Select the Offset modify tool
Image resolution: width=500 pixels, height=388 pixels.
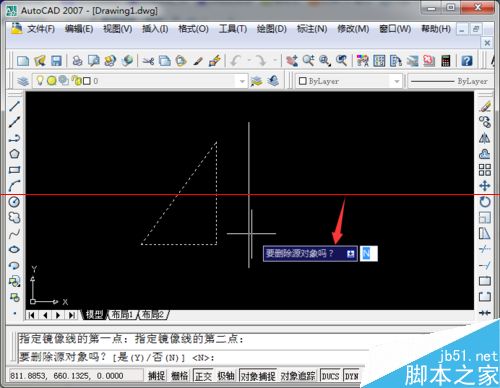coord(485,154)
